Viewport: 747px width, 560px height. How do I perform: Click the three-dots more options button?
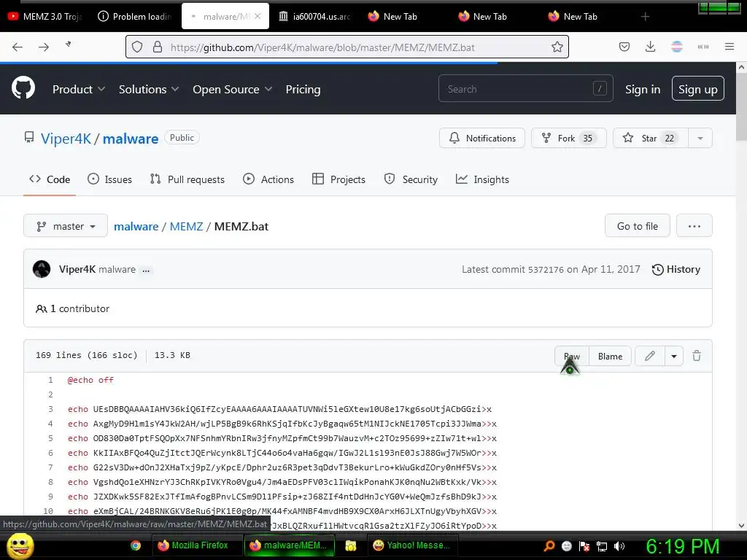694,226
